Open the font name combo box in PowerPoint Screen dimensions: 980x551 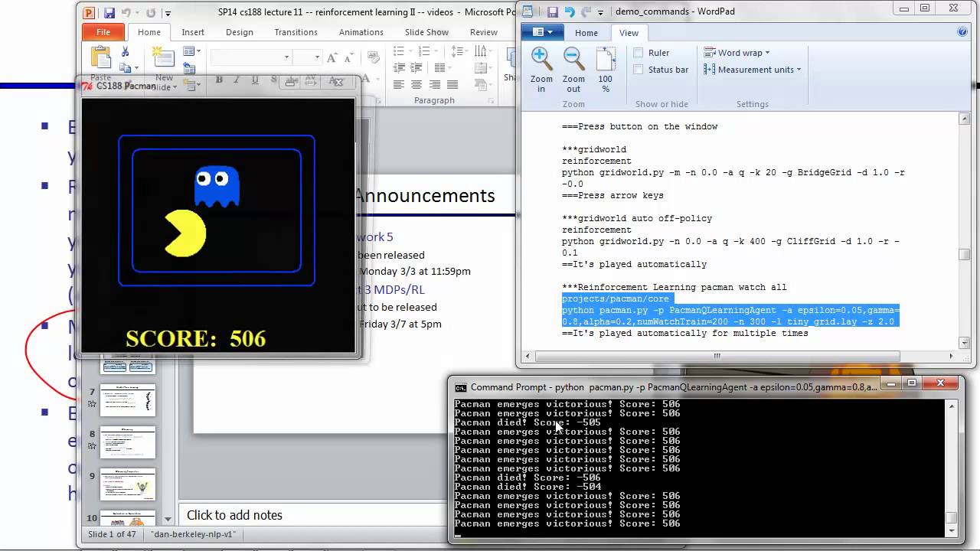[250, 57]
